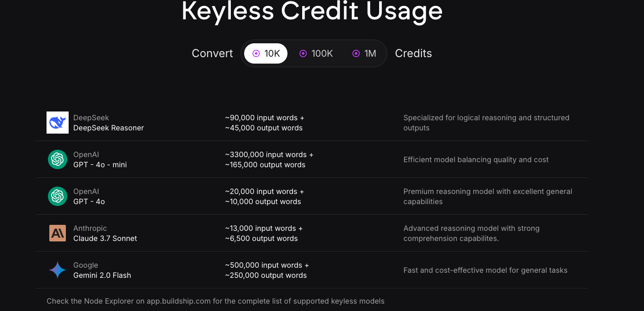Screen dimensions: 644x311
Task: Click the OpenAI logo beside GPT - 4o
Action: (x=58, y=196)
